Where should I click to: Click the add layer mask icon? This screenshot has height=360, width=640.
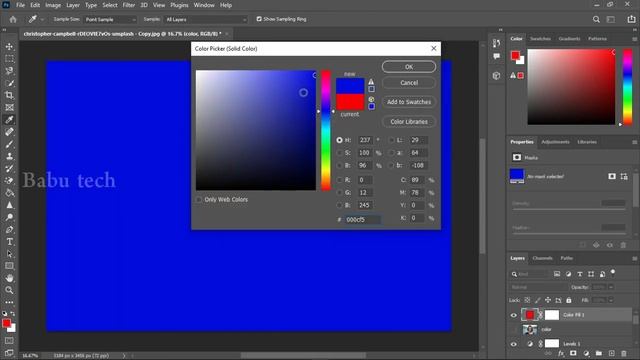pos(573,353)
